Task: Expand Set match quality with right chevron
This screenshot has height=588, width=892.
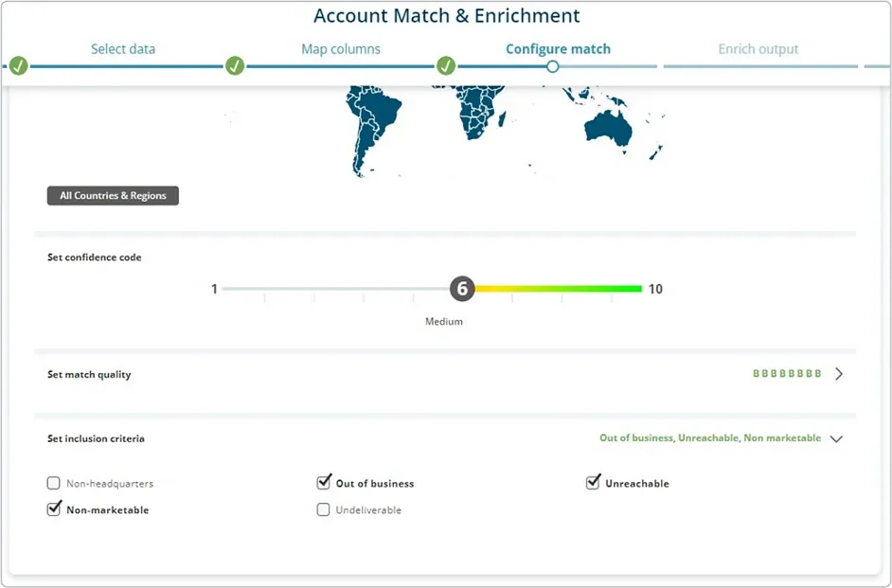Action: (839, 374)
